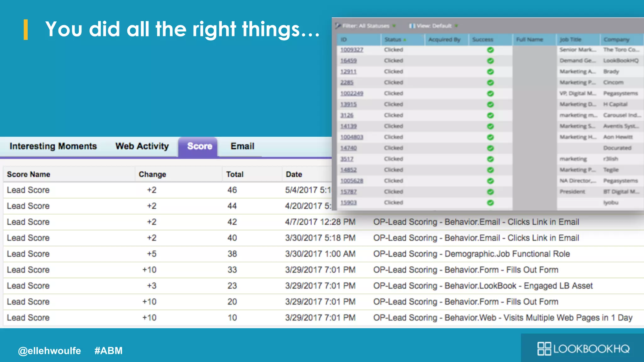Click date 3/30/2017 5:18 PM

point(320,238)
